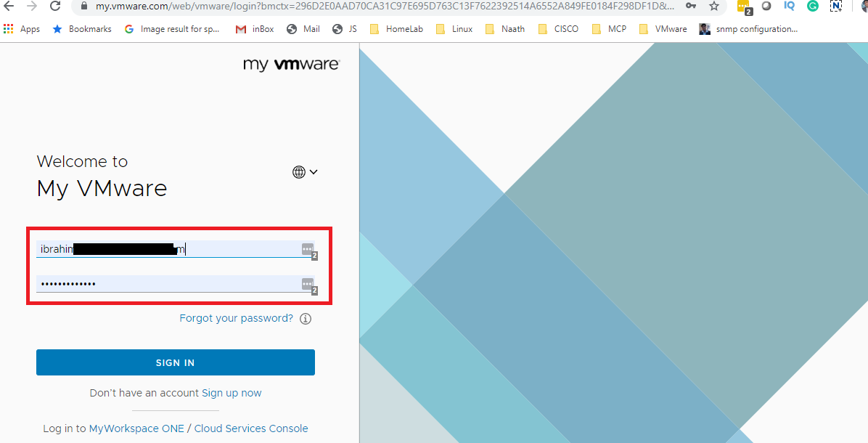
Task: Open the grey circle extension icon
Action: point(766,6)
